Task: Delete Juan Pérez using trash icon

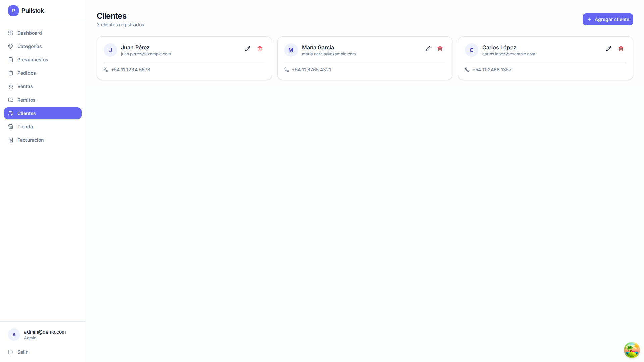Action: click(x=260, y=49)
